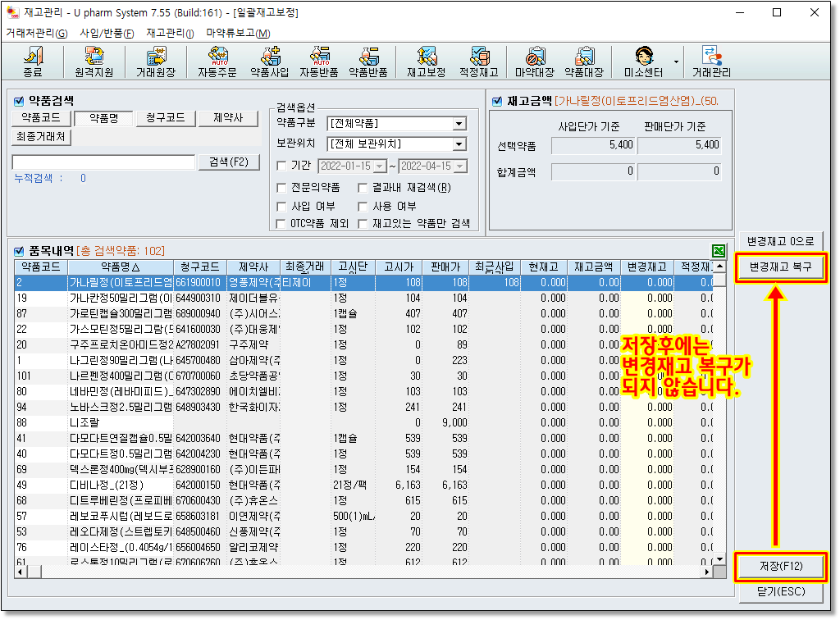Open 약품반품 drug return icon

(368, 62)
